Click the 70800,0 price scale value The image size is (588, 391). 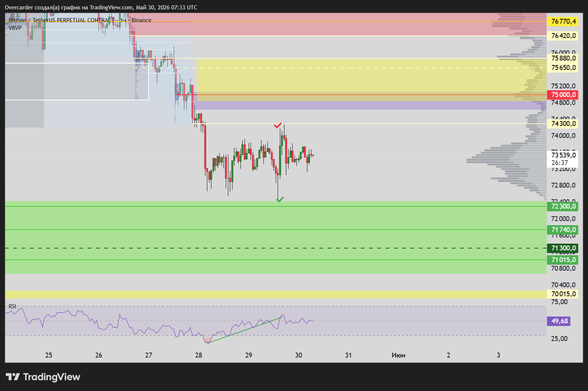563,268
